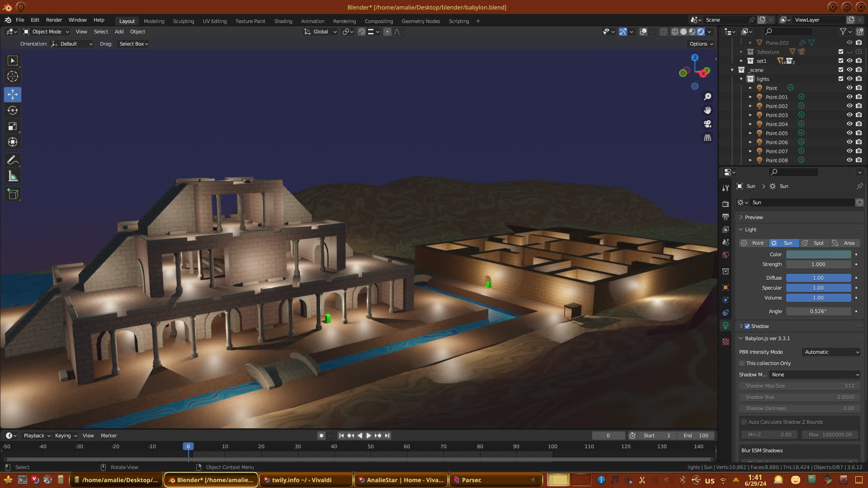The image size is (868, 488).
Task: Open the PBR Intensity Mode dropdown
Action: tap(831, 352)
